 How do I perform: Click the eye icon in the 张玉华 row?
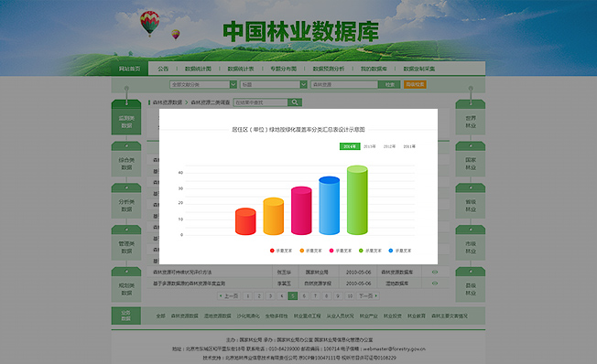pyautogui.click(x=435, y=272)
